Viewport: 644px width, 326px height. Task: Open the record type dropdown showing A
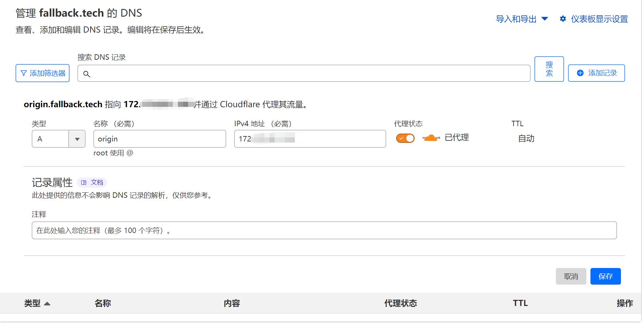click(x=77, y=138)
